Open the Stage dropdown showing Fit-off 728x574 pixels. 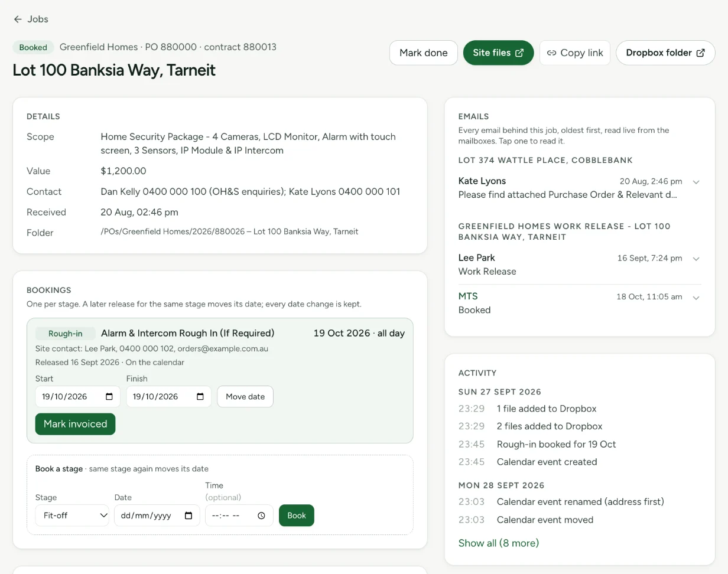click(72, 516)
